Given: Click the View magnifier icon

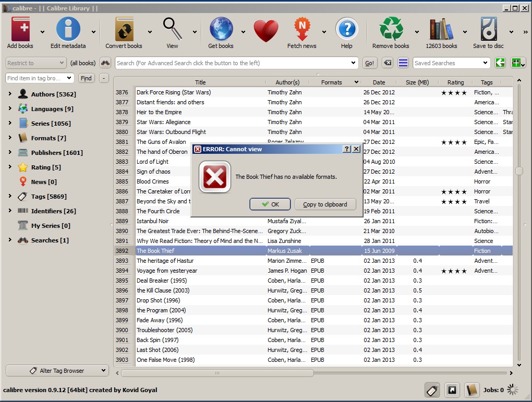Looking at the screenshot, I should click(x=172, y=30).
